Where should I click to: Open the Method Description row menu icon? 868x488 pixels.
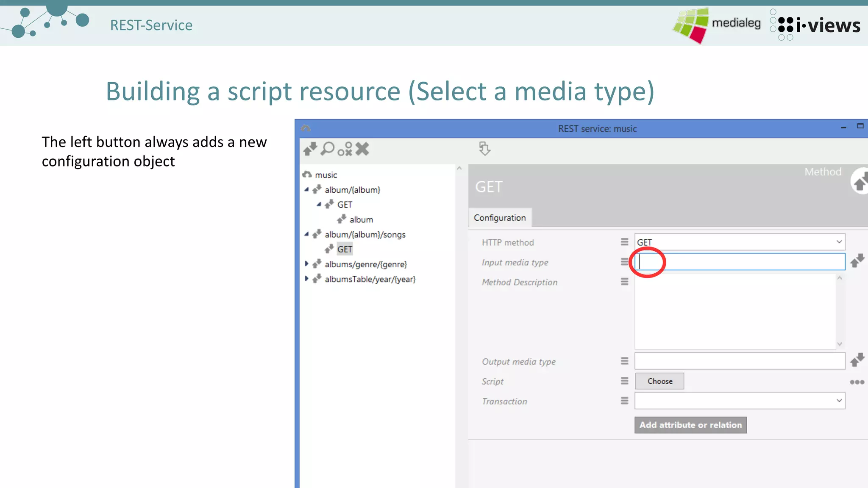coord(624,282)
